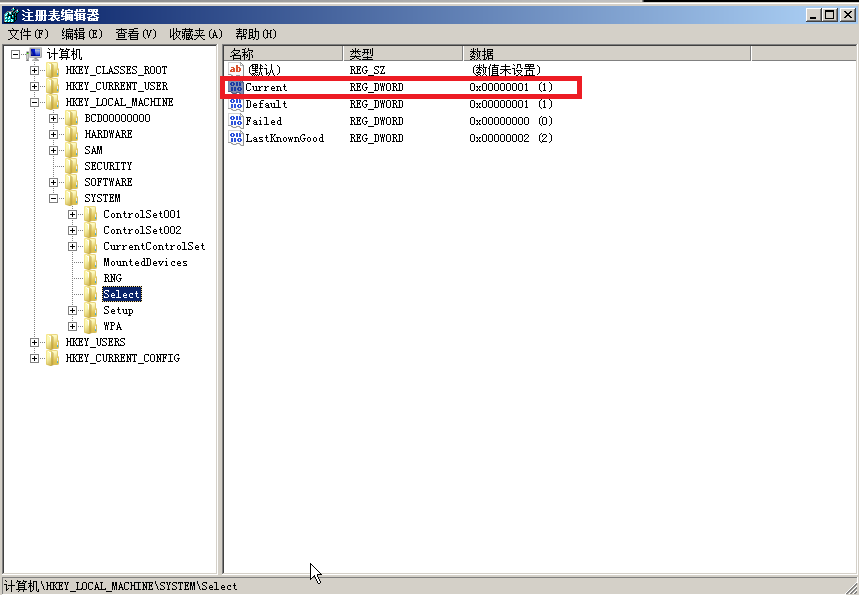Click the Default DWORD value icon
This screenshot has width=859, height=595.
[236, 104]
